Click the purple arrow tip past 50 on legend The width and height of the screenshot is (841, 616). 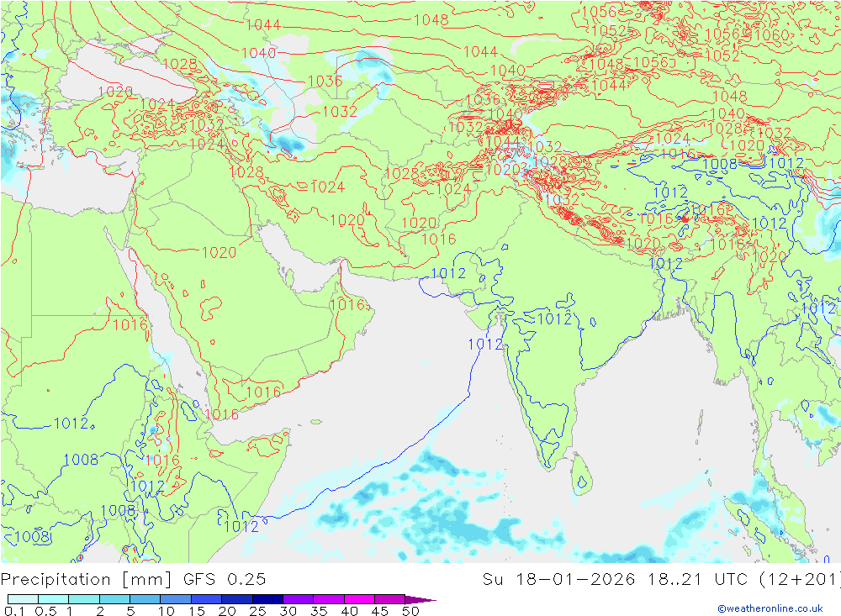(421, 599)
